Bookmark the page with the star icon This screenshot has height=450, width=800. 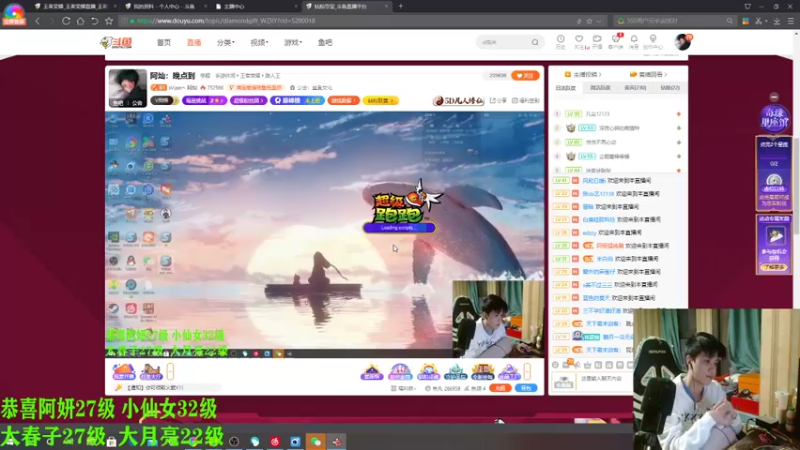coord(109,21)
